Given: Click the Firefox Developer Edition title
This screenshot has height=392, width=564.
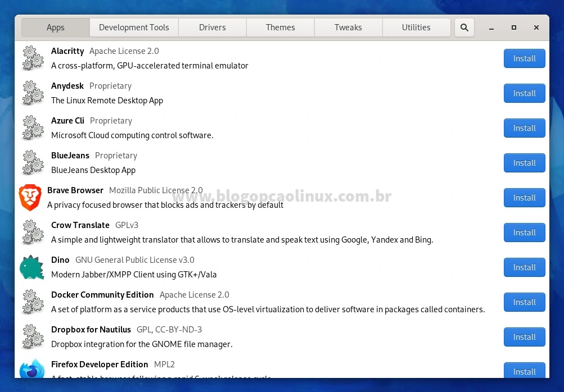Looking at the screenshot, I should [x=100, y=364].
